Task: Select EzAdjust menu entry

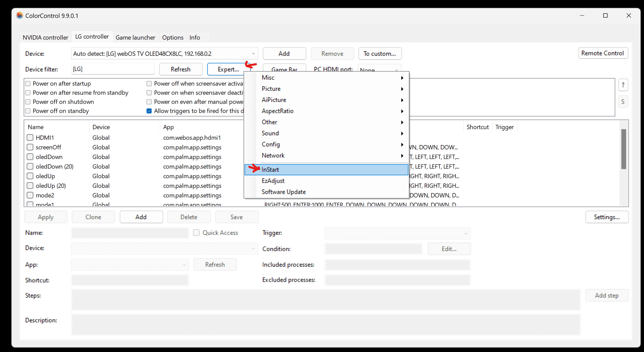Action: [x=326, y=181]
